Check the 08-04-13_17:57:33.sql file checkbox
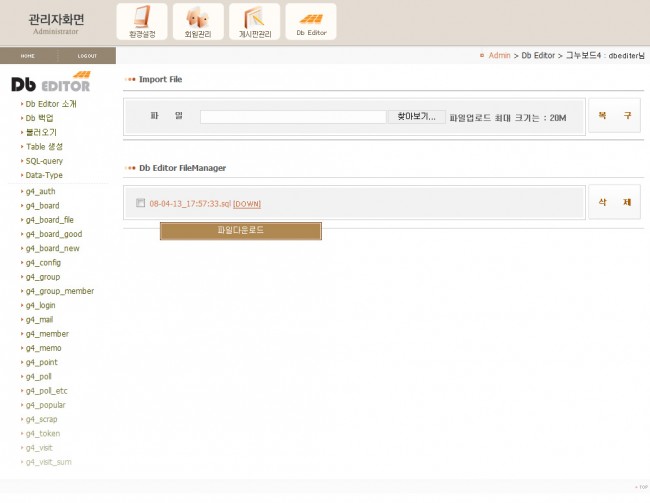The width and height of the screenshot is (650, 503). pyautogui.click(x=141, y=203)
